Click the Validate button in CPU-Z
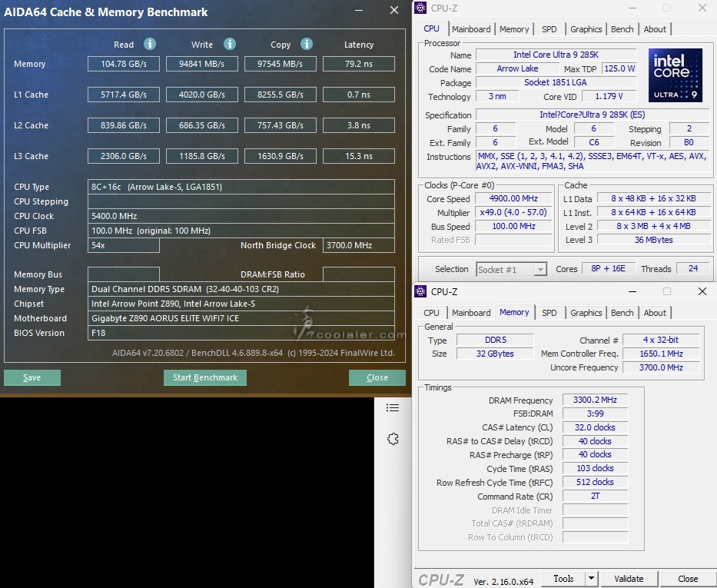This screenshot has height=588, width=717. tap(629, 579)
